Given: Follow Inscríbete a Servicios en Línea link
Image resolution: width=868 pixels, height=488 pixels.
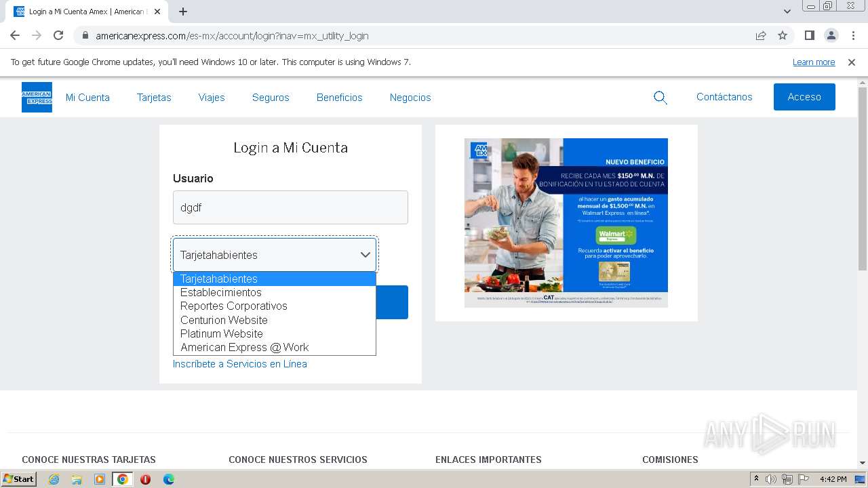Looking at the screenshot, I should point(240,364).
